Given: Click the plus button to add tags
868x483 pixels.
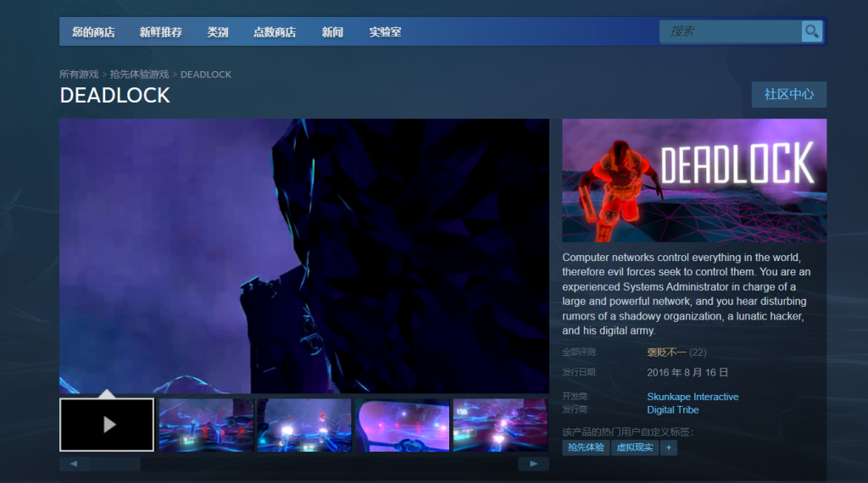Looking at the screenshot, I should (x=668, y=447).
